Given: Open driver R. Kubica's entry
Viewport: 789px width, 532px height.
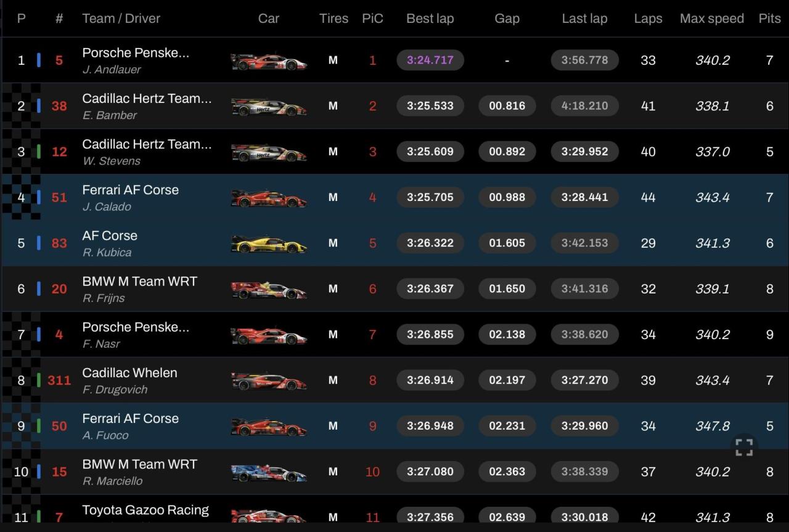Looking at the screenshot, I should (x=107, y=252).
